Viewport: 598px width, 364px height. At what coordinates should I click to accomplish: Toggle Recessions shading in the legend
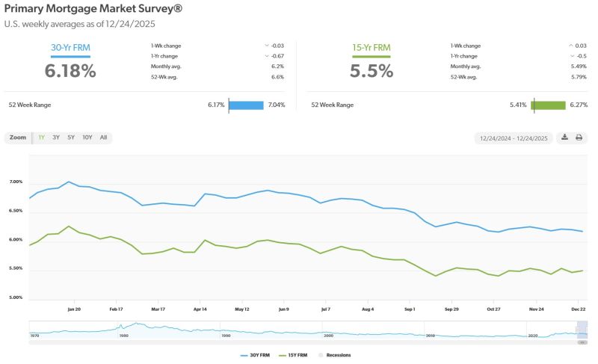(333, 355)
